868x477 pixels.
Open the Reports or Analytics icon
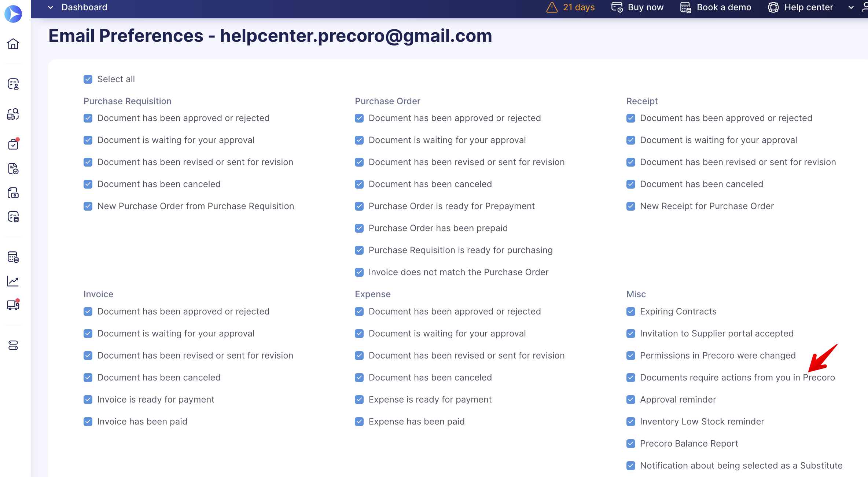[x=15, y=280]
